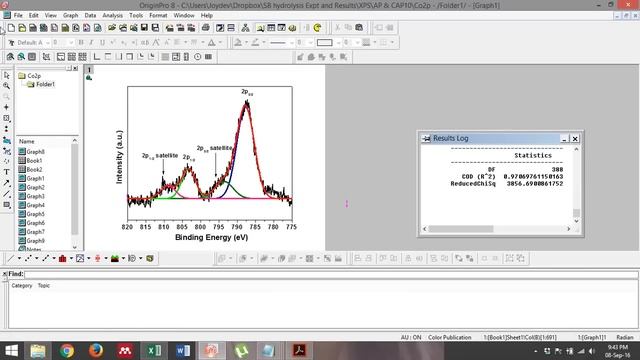Click the Line plot icon
This screenshot has width=640, height=360.
[11, 258]
